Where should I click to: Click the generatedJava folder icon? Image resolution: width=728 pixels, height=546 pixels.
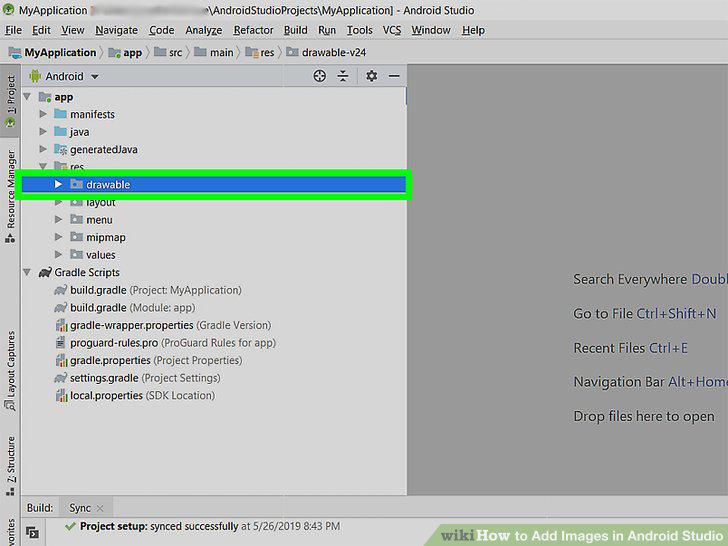pos(60,149)
